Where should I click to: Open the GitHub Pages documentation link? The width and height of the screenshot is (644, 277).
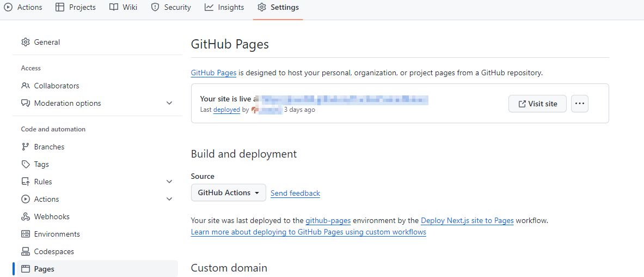pos(213,73)
